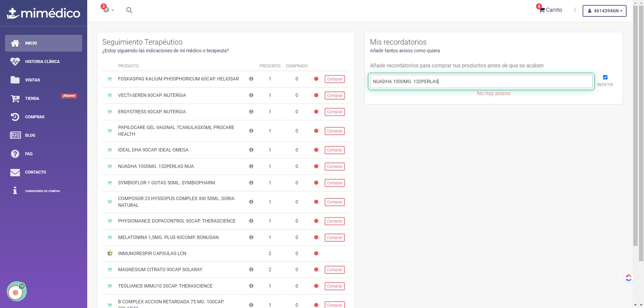Click Comprar for Ideal DHA 90cap

[x=334, y=150]
